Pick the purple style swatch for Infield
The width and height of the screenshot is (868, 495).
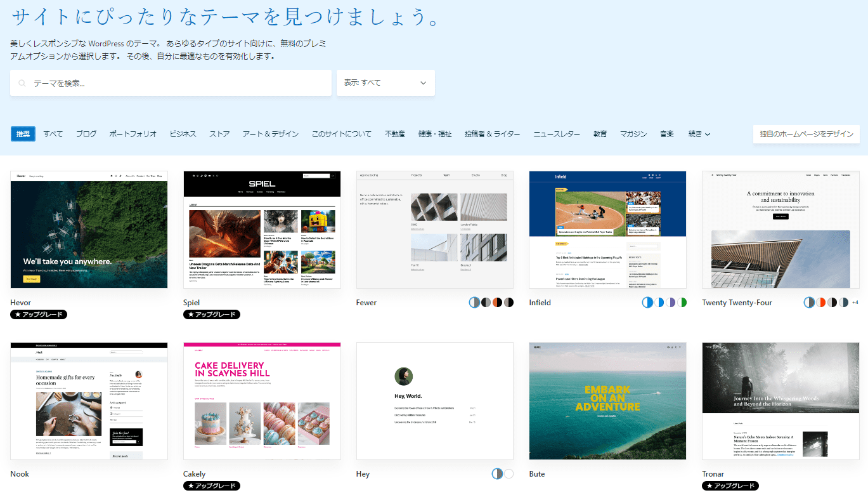670,303
